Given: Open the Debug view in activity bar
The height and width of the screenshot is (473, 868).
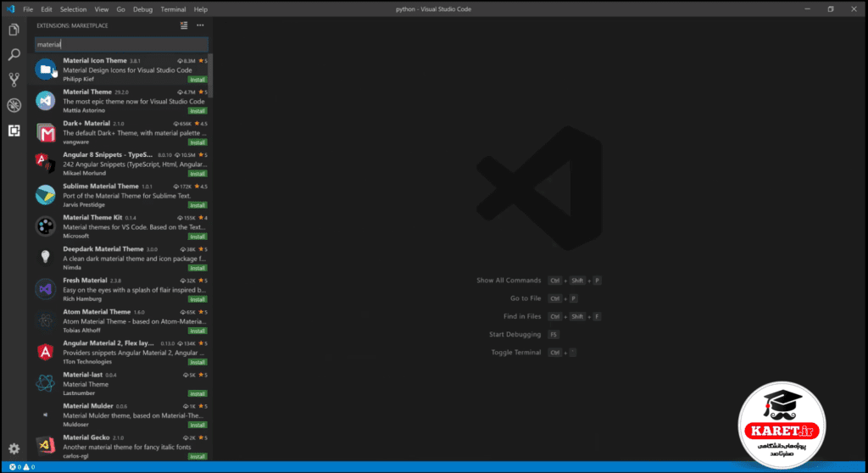Looking at the screenshot, I should pos(14,105).
